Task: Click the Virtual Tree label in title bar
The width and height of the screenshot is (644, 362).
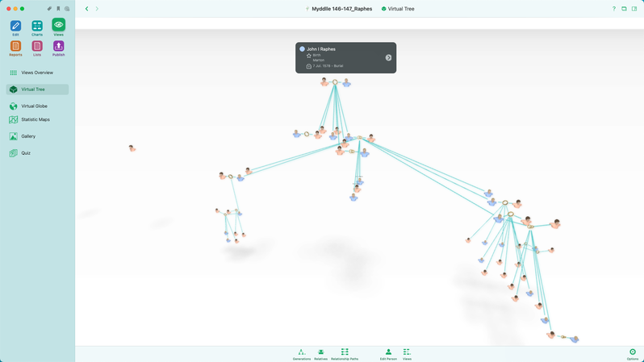Action: [x=401, y=9]
